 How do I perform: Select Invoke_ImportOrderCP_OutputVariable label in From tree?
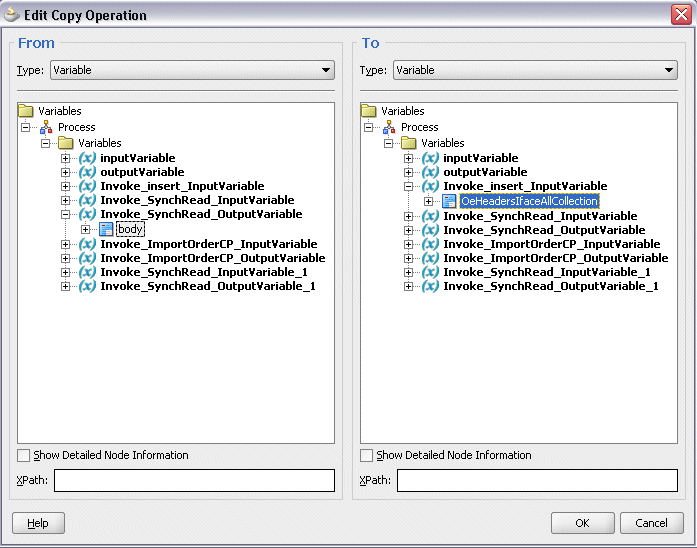212,258
